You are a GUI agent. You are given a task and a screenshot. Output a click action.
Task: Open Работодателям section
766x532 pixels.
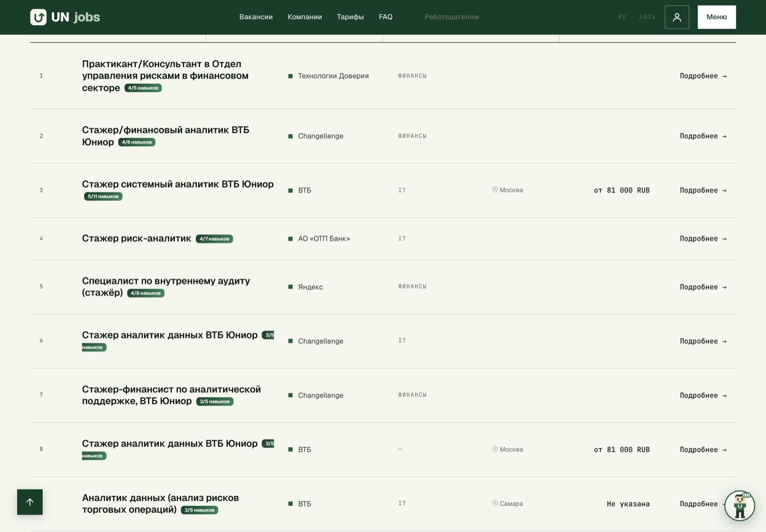(x=451, y=17)
